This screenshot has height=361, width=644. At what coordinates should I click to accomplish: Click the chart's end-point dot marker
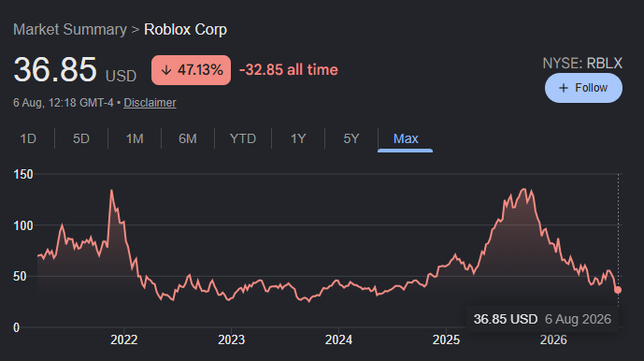618,290
